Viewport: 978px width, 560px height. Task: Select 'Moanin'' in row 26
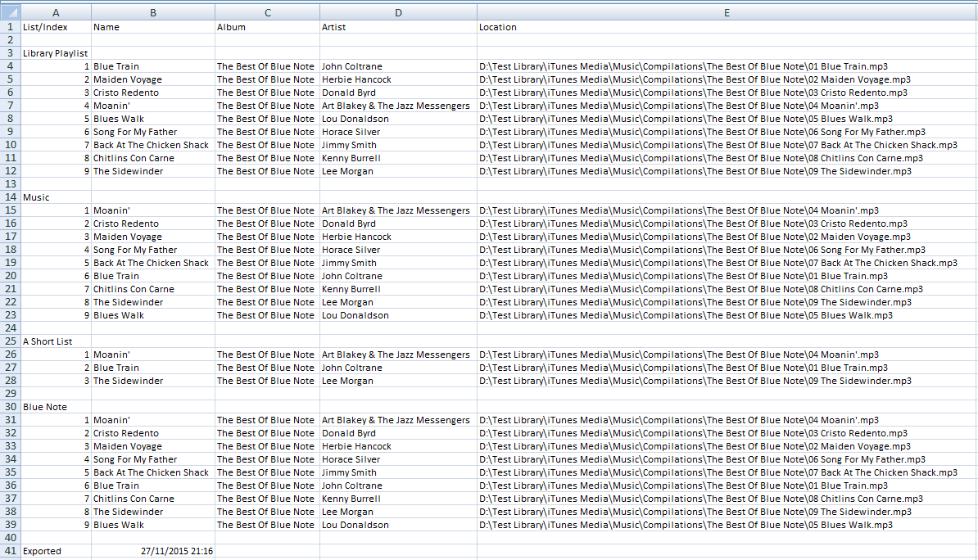click(x=153, y=355)
